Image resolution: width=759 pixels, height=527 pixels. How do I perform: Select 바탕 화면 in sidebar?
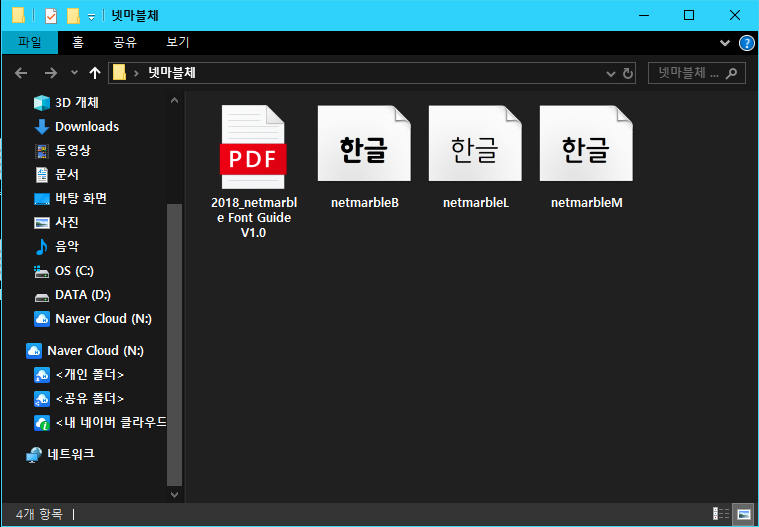[81, 198]
